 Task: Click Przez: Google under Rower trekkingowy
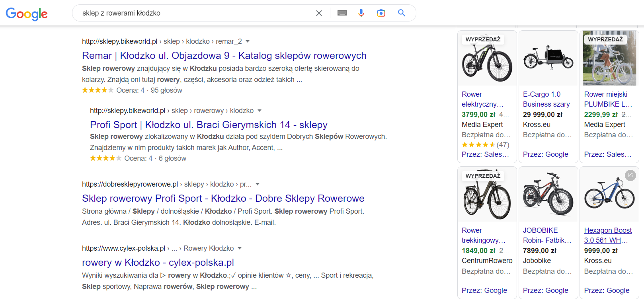pos(484,290)
